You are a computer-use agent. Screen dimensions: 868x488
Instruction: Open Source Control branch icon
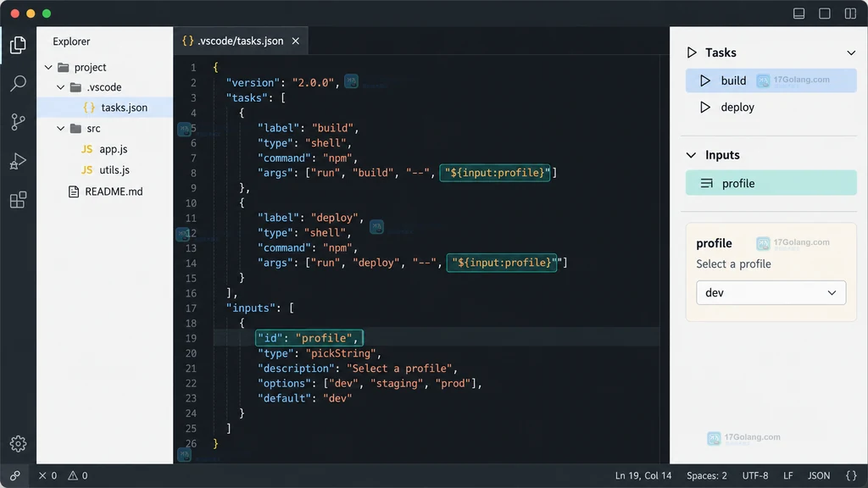(18, 122)
